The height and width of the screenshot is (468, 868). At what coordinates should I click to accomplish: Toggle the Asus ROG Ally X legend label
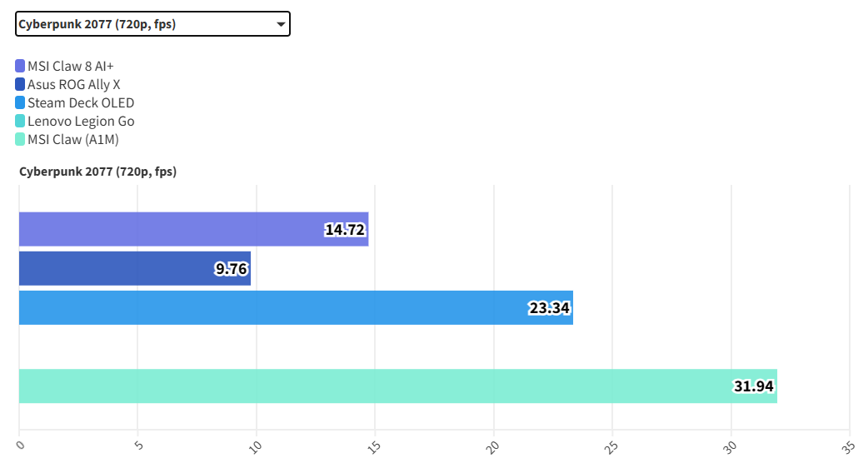point(74,84)
